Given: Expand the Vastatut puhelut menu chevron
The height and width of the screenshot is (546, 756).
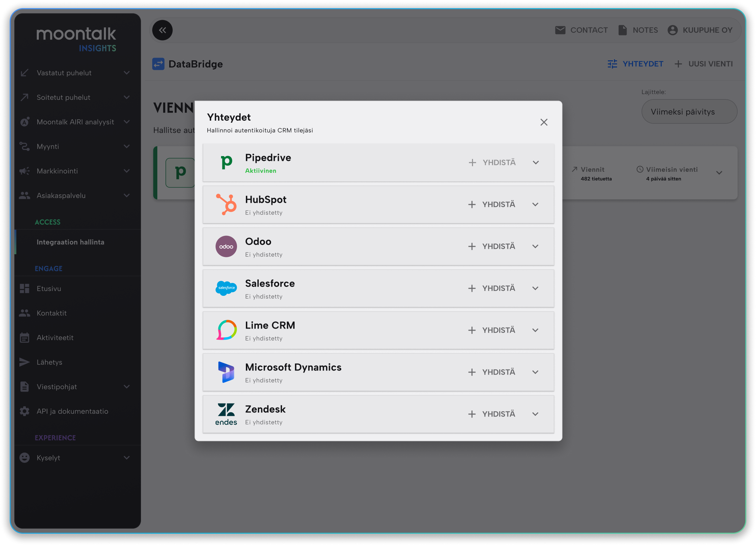Looking at the screenshot, I should point(127,73).
